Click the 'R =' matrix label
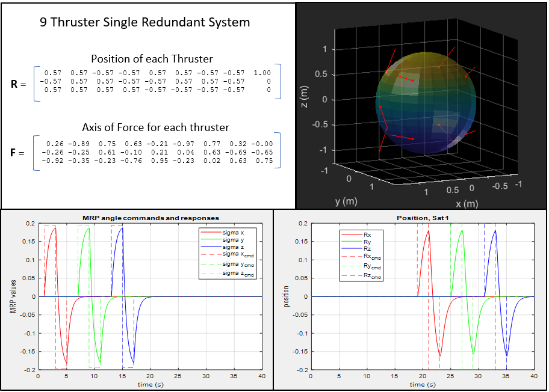This screenshot has height=392, width=549. pyautogui.click(x=19, y=84)
